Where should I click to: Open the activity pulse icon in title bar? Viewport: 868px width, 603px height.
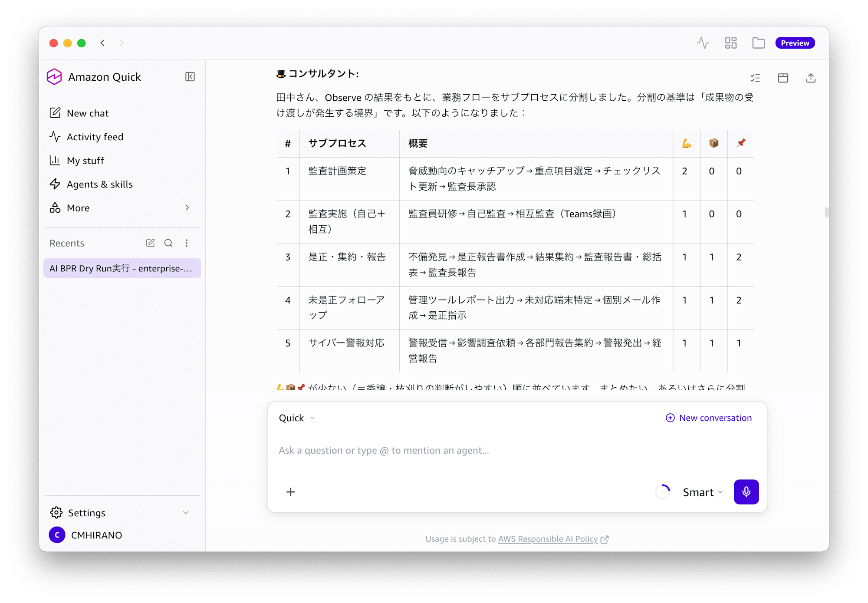703,43
